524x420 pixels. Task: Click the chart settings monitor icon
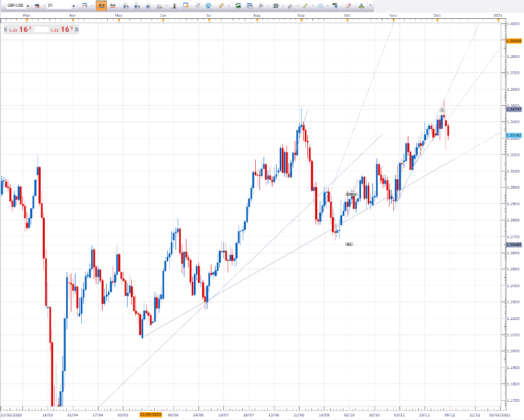point(186,6)
